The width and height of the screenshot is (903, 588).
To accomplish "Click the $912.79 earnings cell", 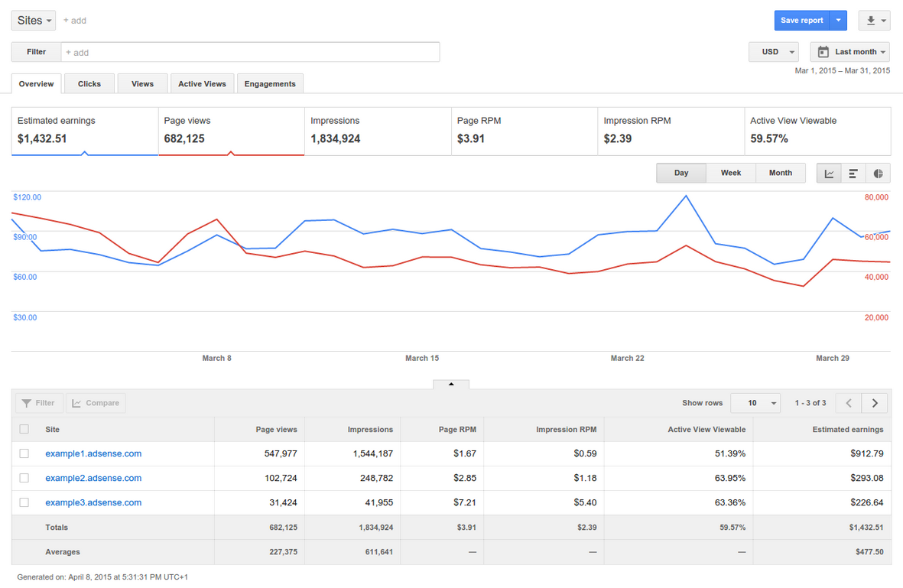I will [x=867, y=454].
